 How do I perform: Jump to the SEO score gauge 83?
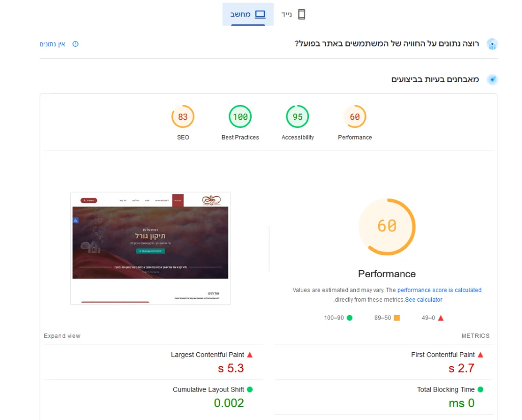pos(183,117)
